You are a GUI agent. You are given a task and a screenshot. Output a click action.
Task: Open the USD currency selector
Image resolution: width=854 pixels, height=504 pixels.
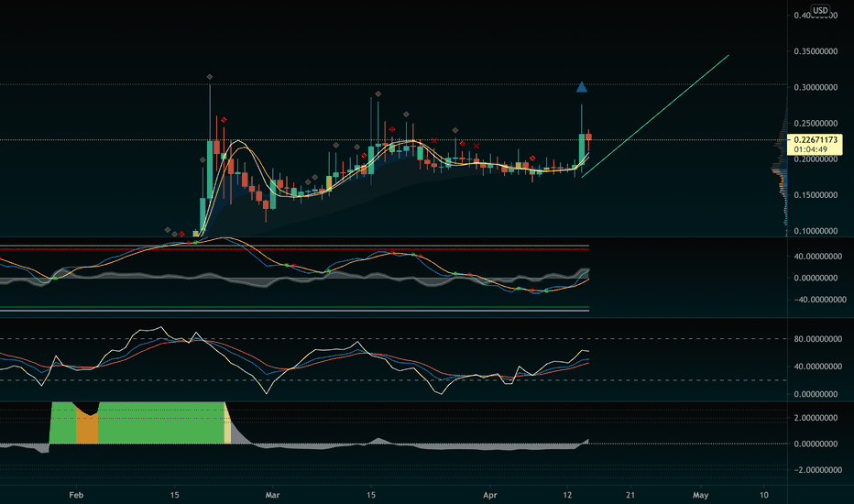820,10
